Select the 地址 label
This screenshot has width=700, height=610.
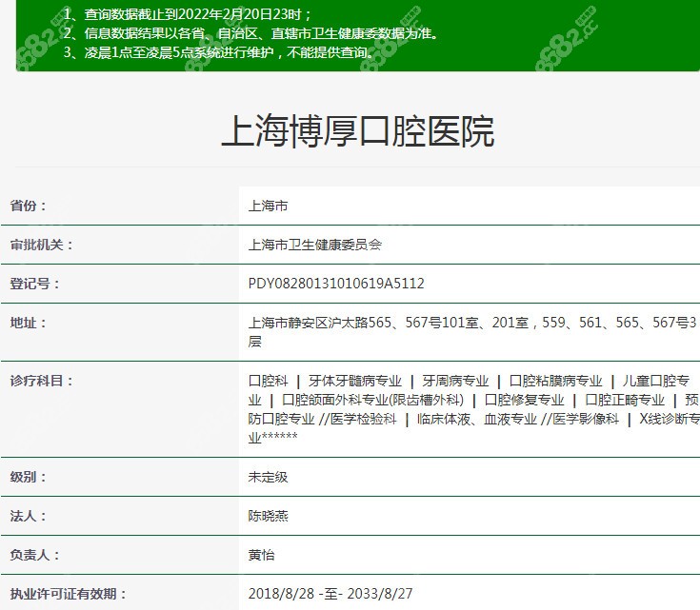click(x=29, y=323)
